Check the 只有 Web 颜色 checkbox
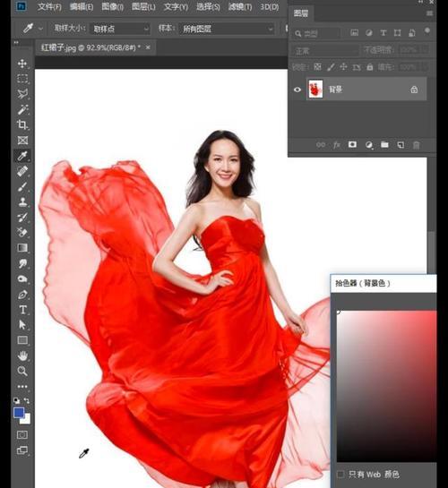 pyautogui.click(x=340, y=474)
